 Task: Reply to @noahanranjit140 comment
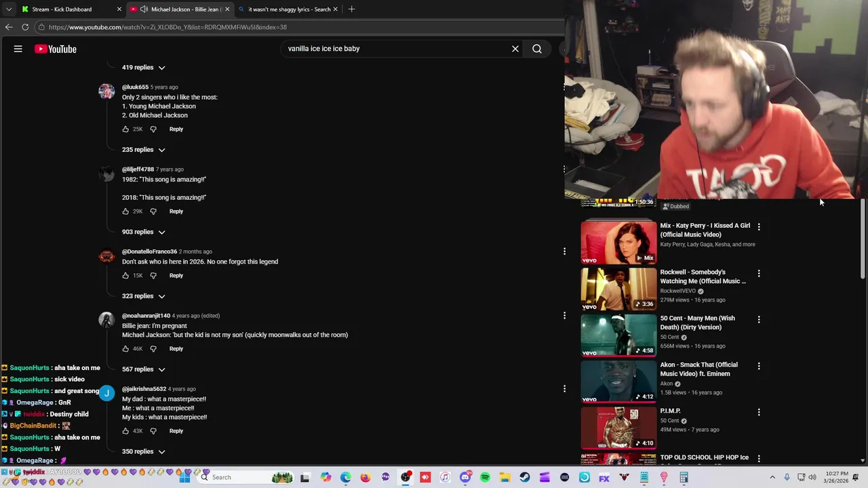click(x=176, y=349)
